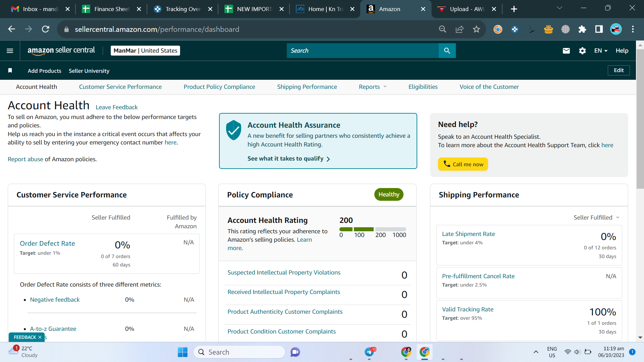
Task: Open the A-to-z Guarantee link
Action: point(53,329)
